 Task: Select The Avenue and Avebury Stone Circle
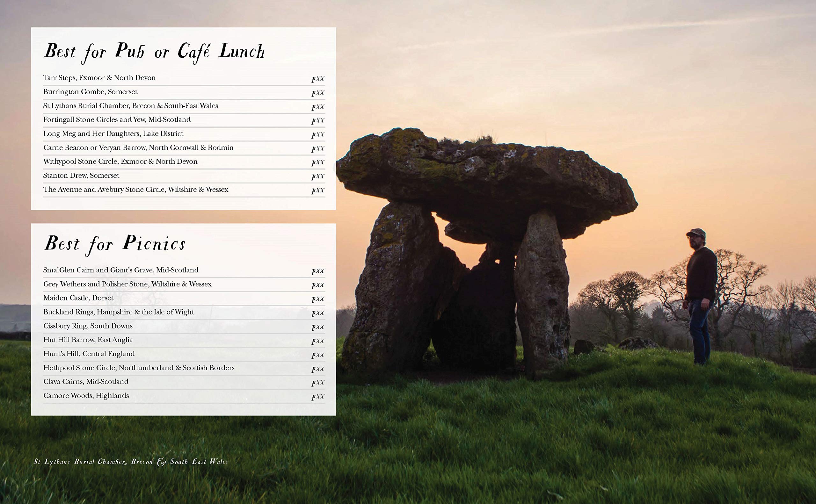tap(136, 190)
